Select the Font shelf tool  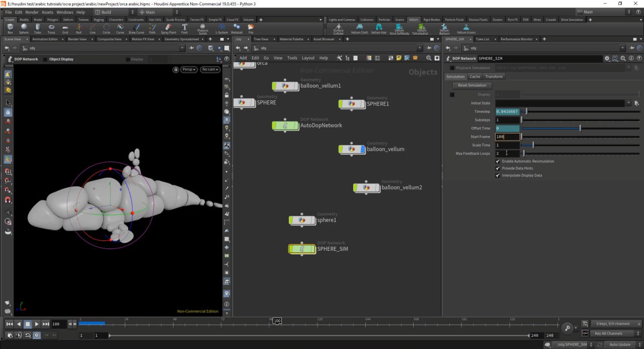pos(184,28)
